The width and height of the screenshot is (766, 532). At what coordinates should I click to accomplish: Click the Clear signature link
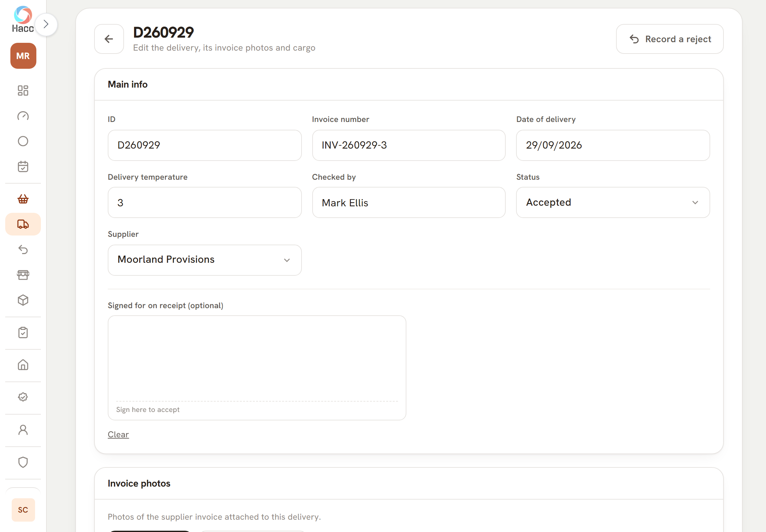(x=118, y=434)
